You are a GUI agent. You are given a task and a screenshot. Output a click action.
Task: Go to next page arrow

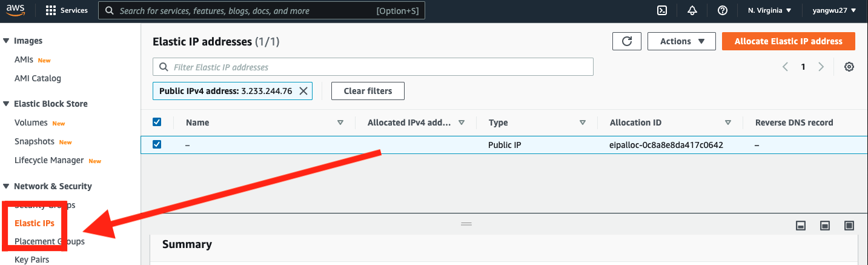click(821, 67)
